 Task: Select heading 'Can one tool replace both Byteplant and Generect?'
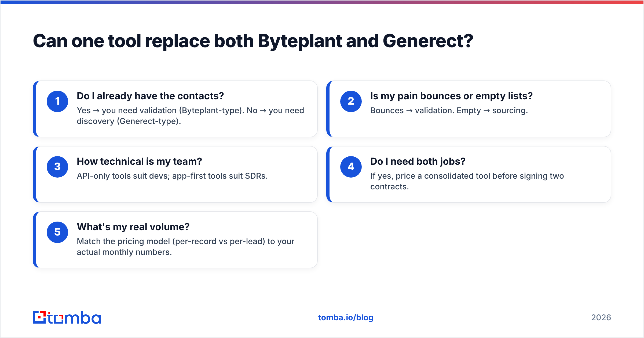coord(253,41)
